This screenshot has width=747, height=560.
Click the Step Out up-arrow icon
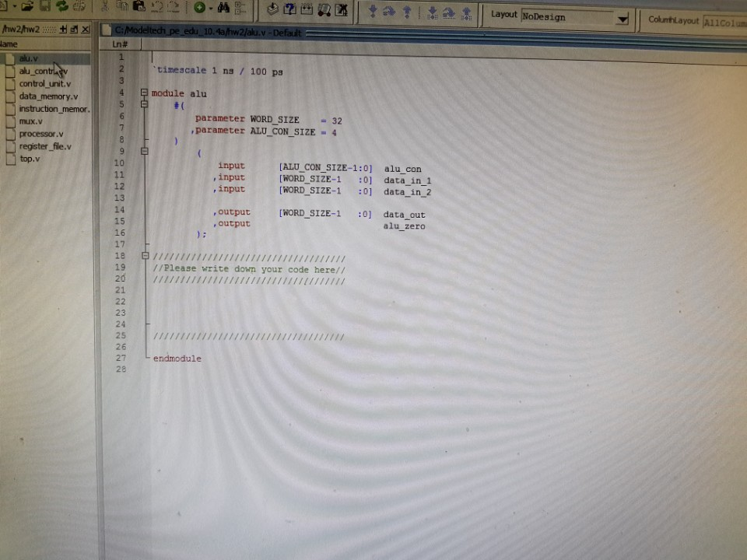coord(407,12)
